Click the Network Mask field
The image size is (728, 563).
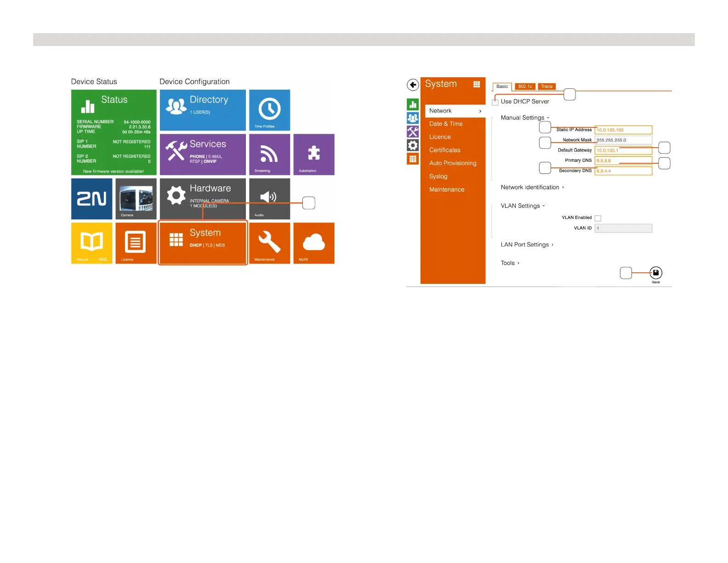coord(623,140)
